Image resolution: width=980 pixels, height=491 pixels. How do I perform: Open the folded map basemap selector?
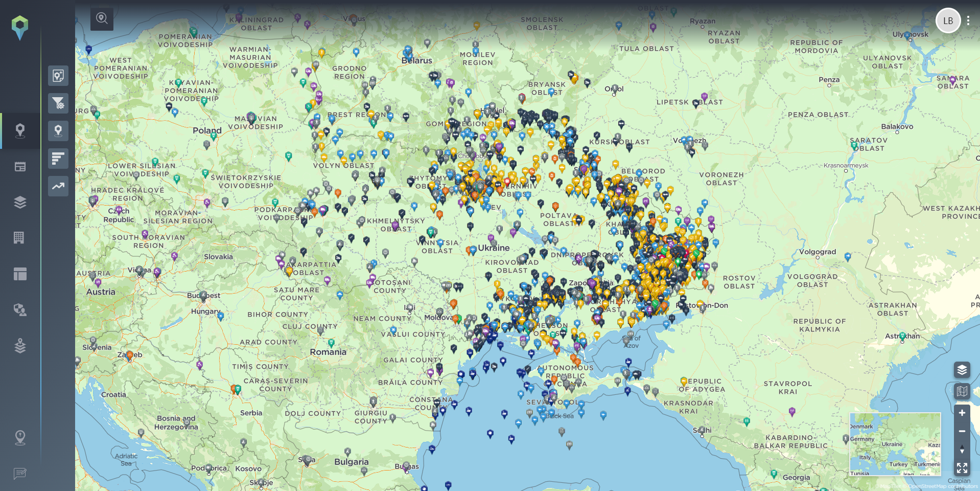point(962,392)
